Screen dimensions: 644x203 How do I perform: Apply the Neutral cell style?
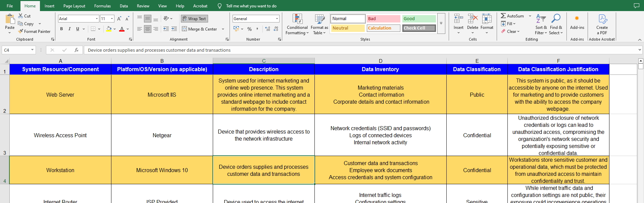pos(348,28)
